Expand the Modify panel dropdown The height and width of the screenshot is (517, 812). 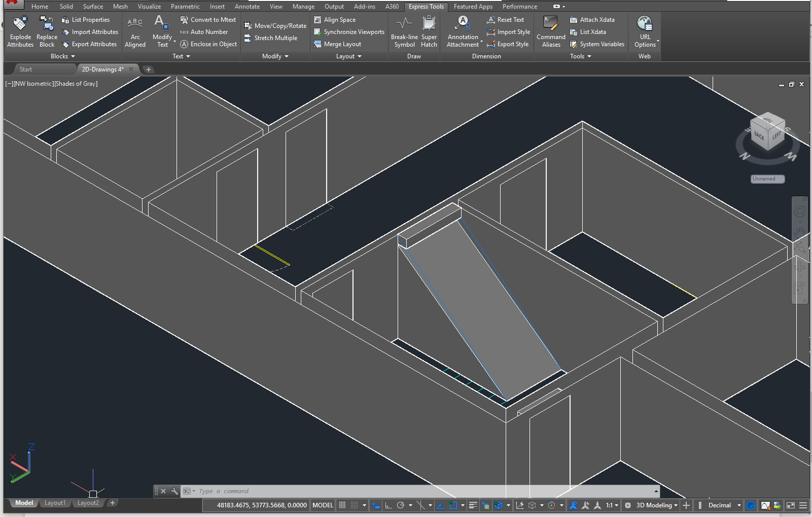click(275, 56)
